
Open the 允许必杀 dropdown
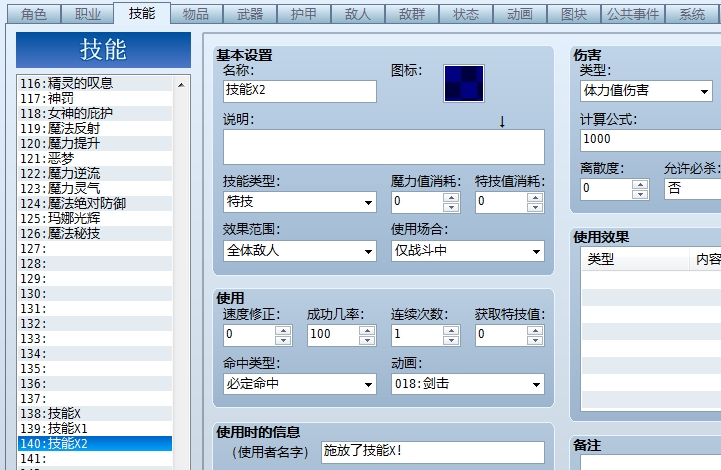pyautogui.click(x=692, y=189)
